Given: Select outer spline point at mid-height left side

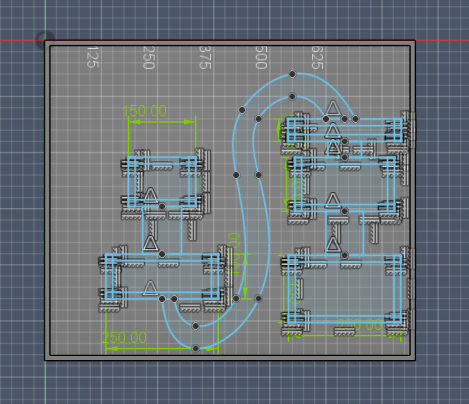Looking at the screenshot, I should pos(236,175).
